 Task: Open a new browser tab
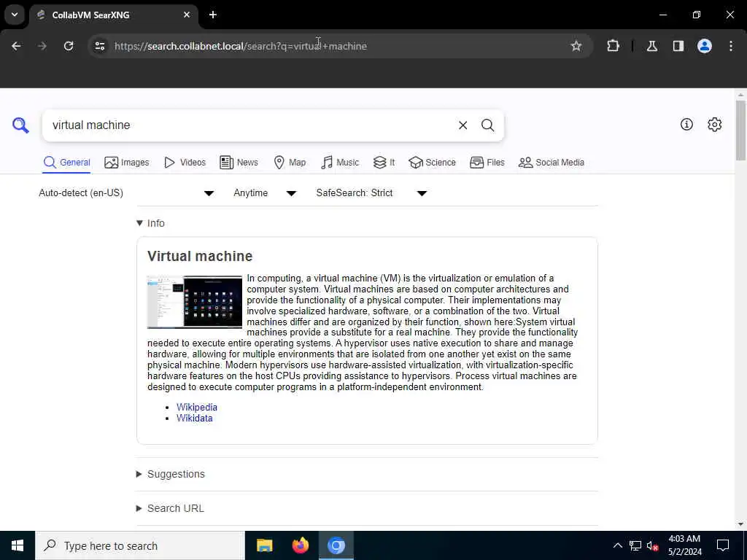coord(213,15)
